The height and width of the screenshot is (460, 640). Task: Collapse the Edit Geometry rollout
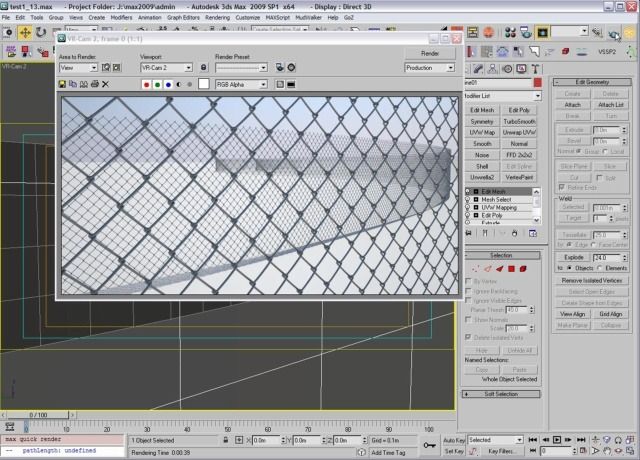click(591, 82)
